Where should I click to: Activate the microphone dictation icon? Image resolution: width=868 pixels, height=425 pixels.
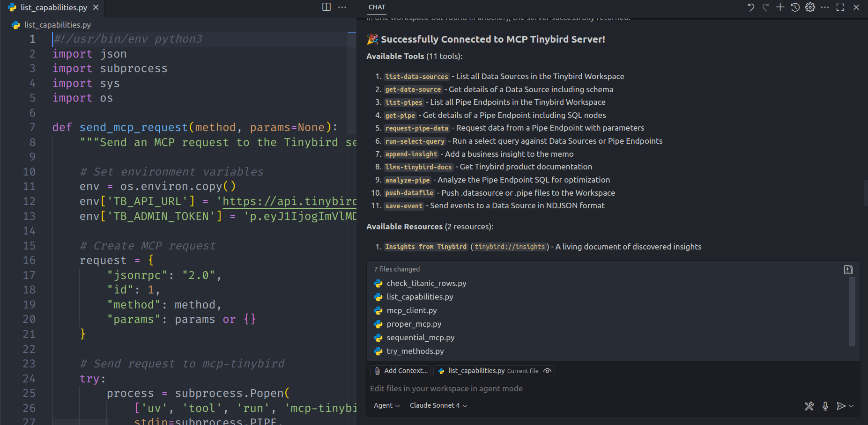click(x=825, y=406)
